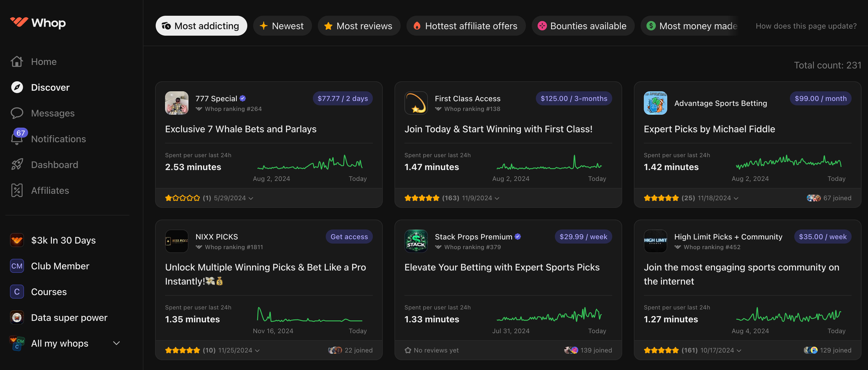Screen dimensions: 868x370
Task: Click the '1.33 minutes' value
Action: pyautogui.click(x=432, y=319)
